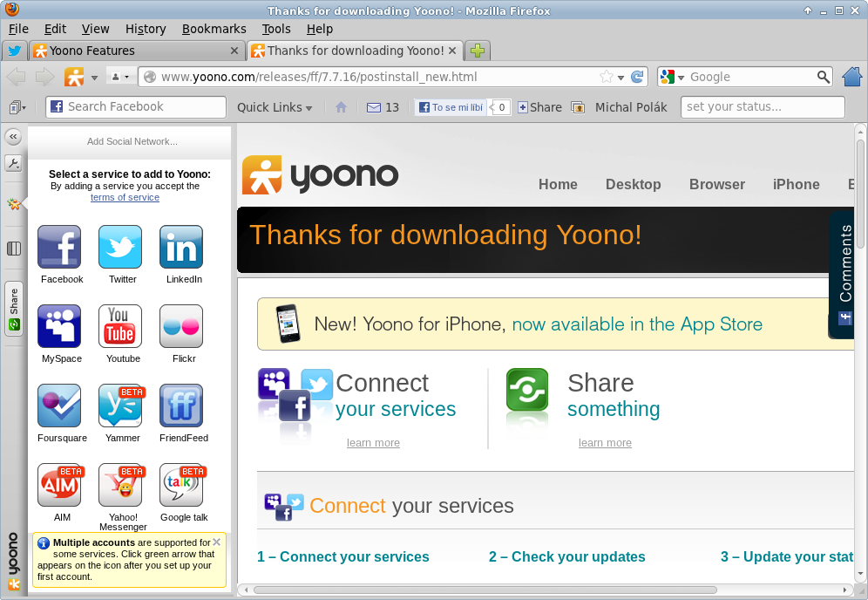
Task: Add the Twitter service icon
Action: (120, 247)
